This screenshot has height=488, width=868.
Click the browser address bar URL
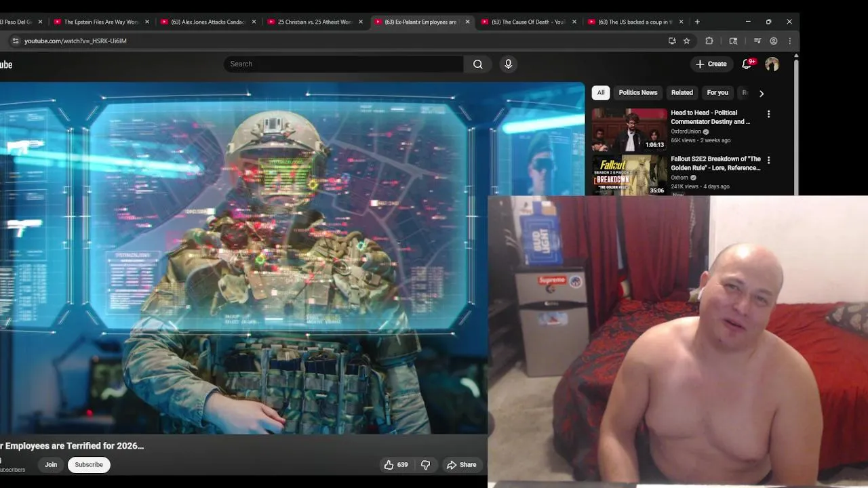(x=75, y=41)
